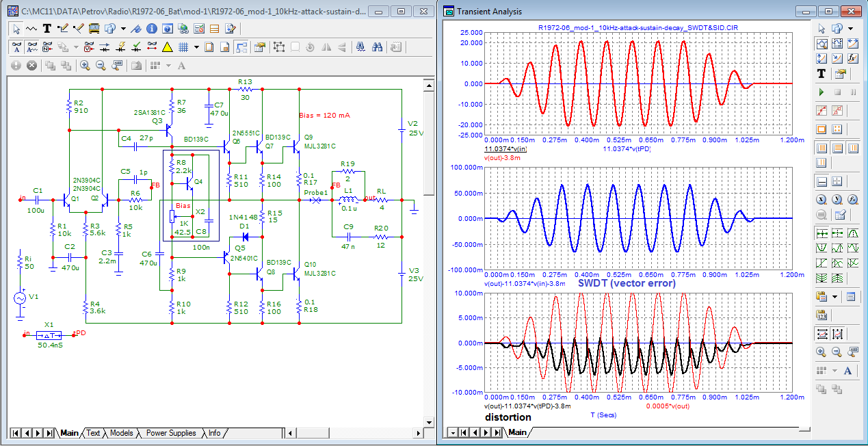Click the blue Info icon in toolbar
The width and height of the screenshot is (868, 446).
pos(150,29)
